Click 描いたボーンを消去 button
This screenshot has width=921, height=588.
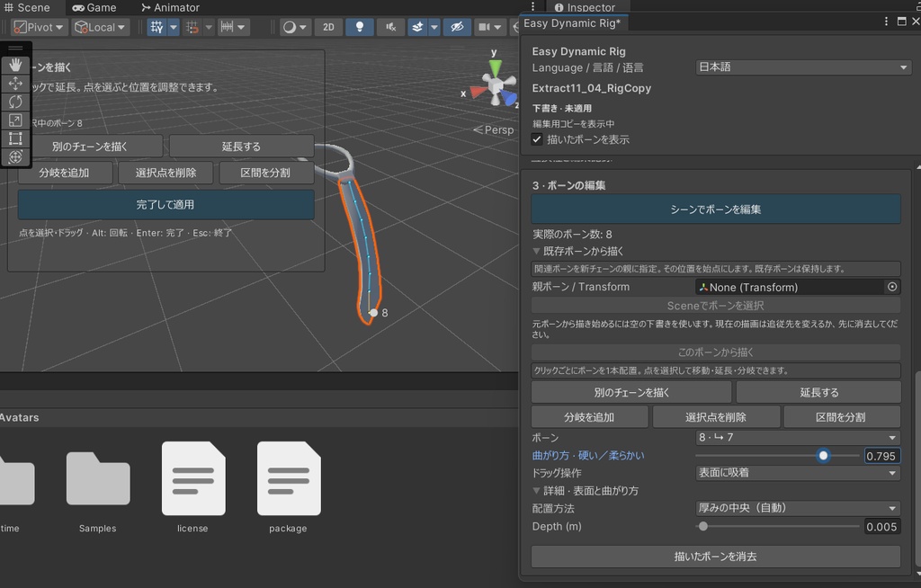[715, 557]
